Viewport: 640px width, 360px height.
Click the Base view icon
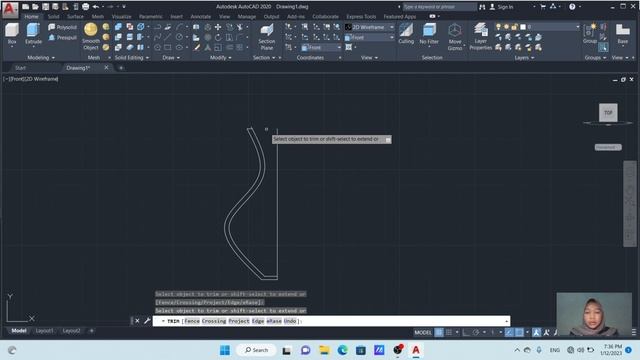[x=622, y=33]
